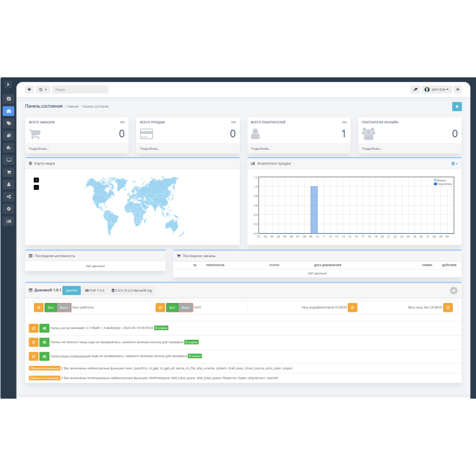Open calendar range dropdown in Аналитика продаж
Screen dimensions: 476x476
pos(454,163)
